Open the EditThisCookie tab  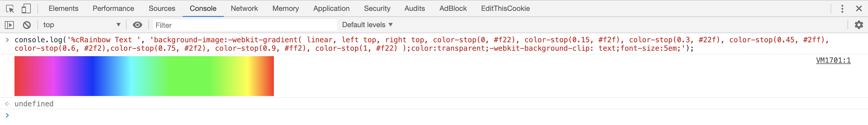click(505, 8)
